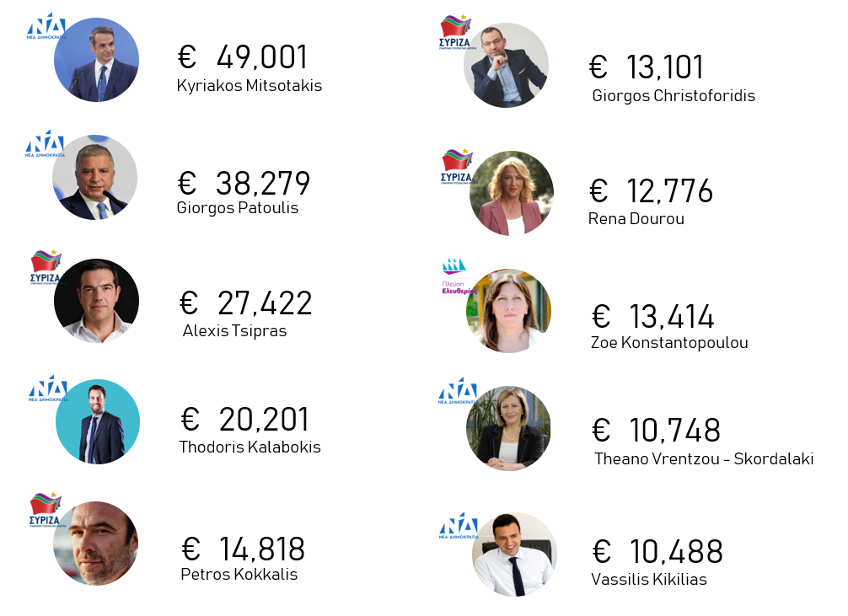Click the name Theano Vrentzou - Skordalaki
The height and width of the screenshot is (616, 848).
coord(704,459)
